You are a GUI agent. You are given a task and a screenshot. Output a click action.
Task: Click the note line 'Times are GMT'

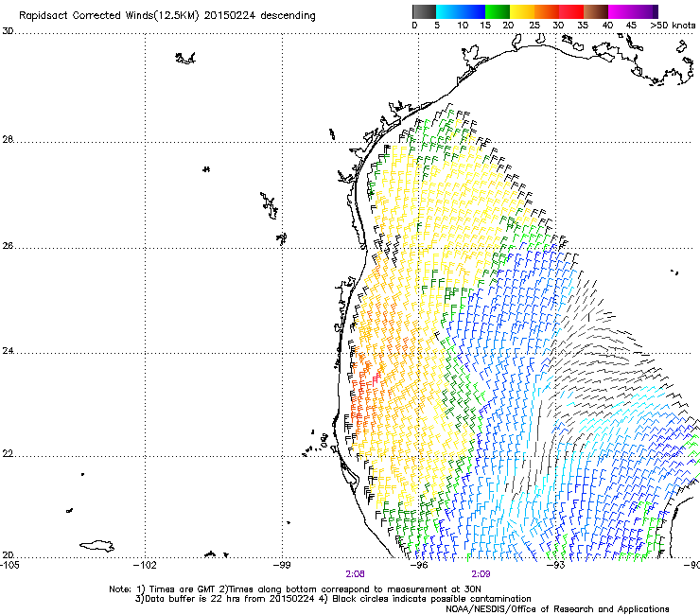(x=182, y=589)
